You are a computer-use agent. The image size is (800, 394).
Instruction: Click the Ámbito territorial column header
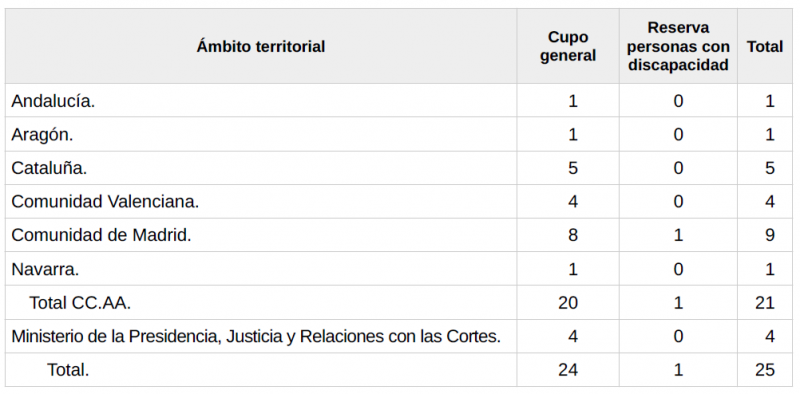coord(261,46)
